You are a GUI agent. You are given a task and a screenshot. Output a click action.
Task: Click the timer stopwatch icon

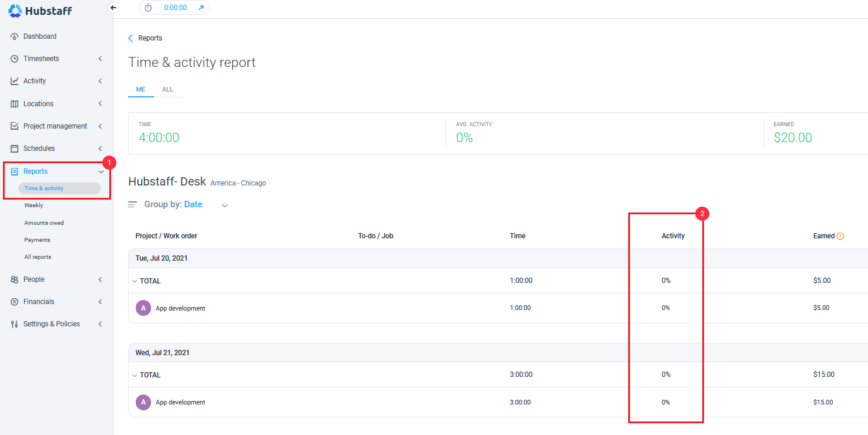coord(148,8)
